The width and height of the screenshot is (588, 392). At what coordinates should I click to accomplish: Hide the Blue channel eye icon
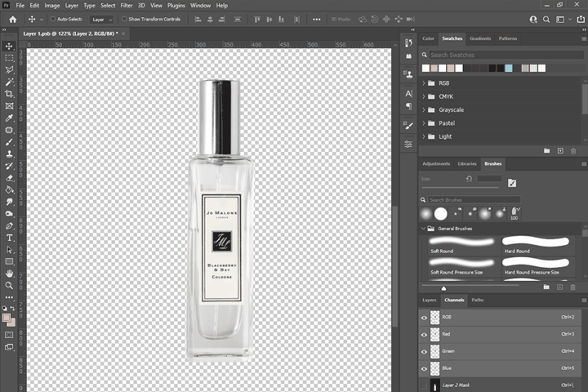(x=424, y=369)
